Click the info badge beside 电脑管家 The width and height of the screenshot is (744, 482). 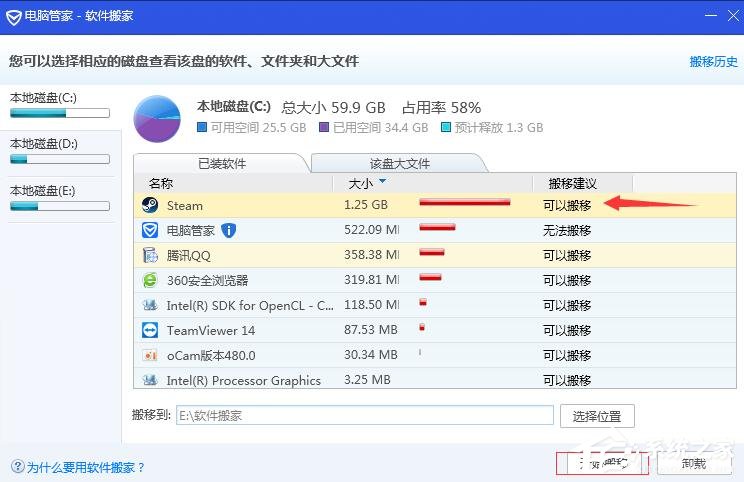[229, 230]
